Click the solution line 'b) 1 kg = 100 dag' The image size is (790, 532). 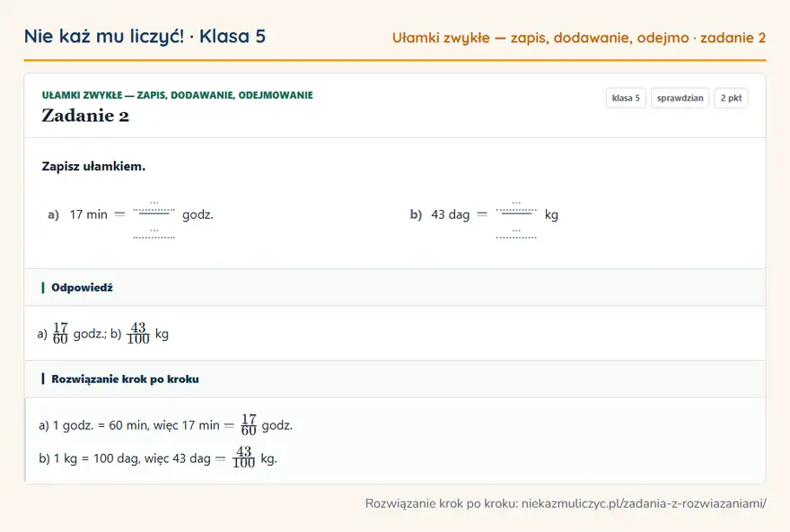point(158,458)
